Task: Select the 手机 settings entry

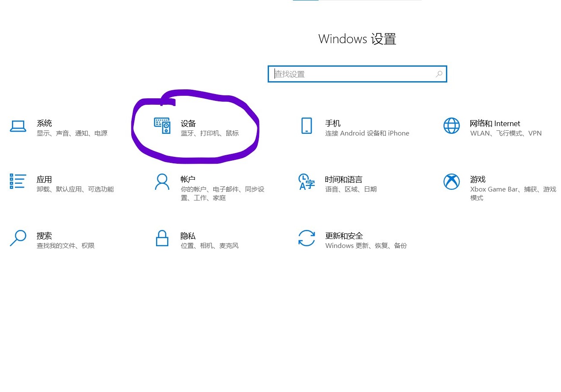Action: (x=333, y=123)
